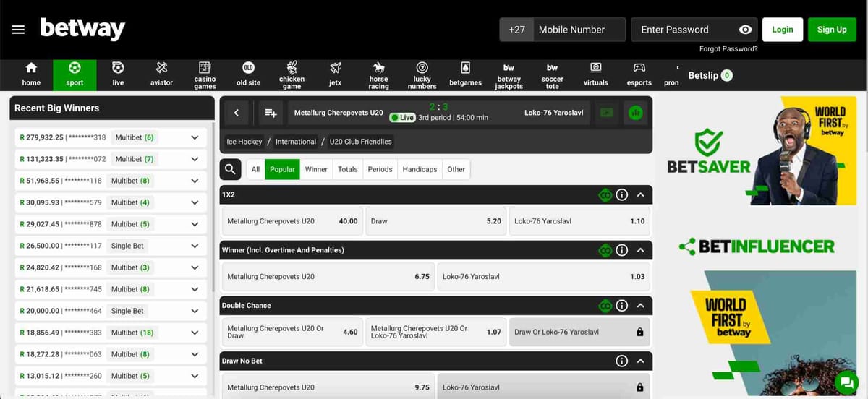Select the All markets tab
Screen dimensions: 868x399
[x=255, y=169]
